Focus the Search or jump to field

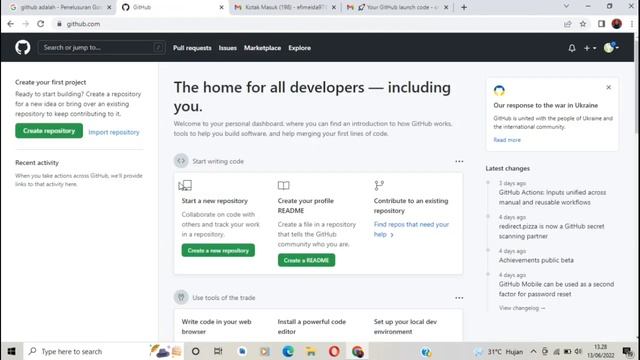[102, 48]
